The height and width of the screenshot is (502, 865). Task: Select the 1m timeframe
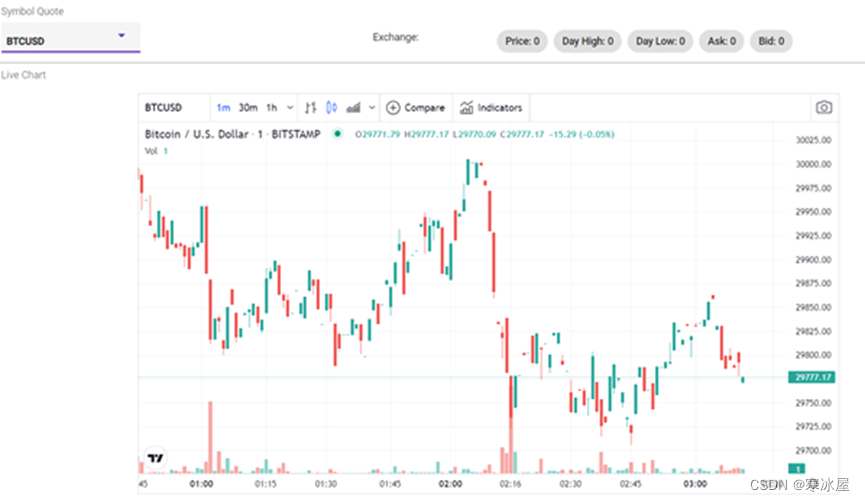pyautogui.click(x=223, y=108)
